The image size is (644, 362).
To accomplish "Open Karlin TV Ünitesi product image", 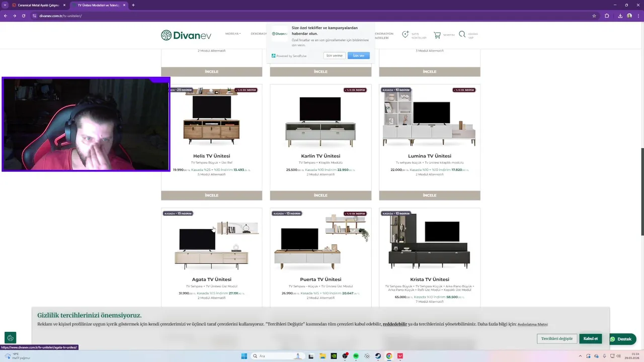I will tap(320, 121).
